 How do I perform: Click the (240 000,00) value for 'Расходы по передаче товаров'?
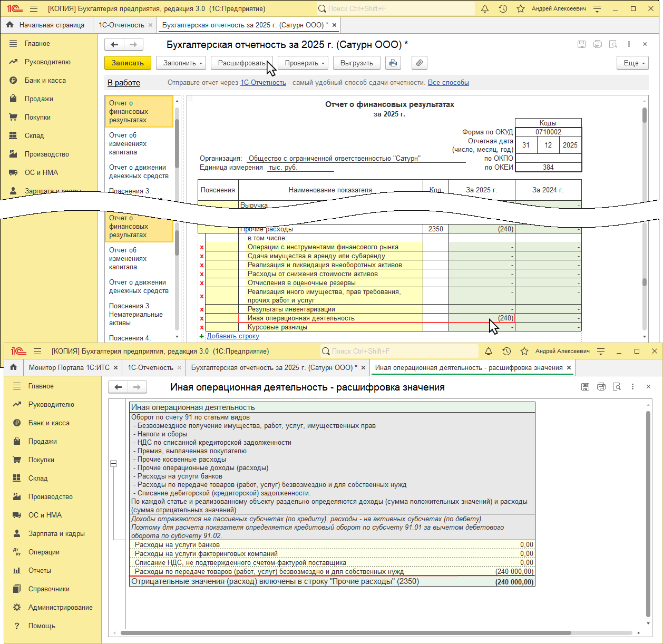click(x=514, y=571)
